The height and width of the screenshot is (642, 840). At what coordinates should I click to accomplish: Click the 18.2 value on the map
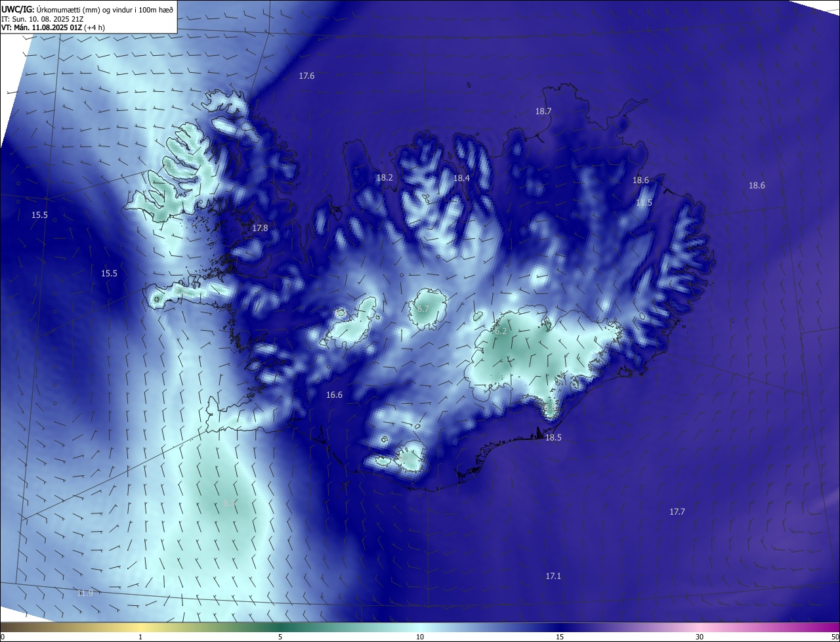click(385, 178)
